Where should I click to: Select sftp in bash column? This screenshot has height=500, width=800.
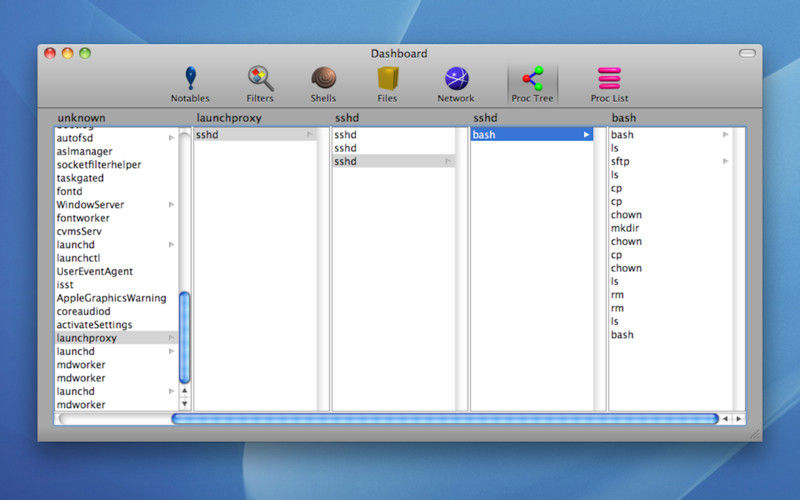pyautogui.click(x=670, y=161)
